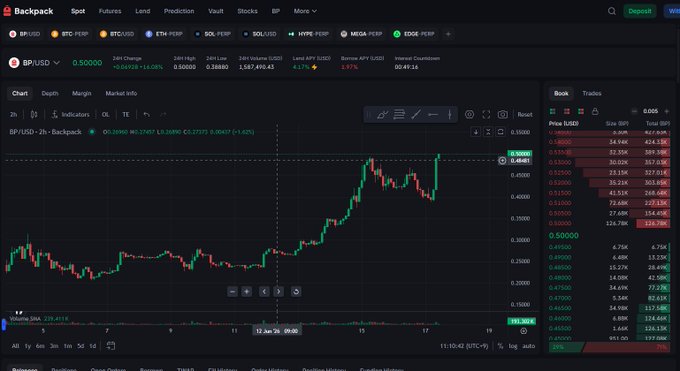The height and width of the screenshot is (371, 680).
Task: Open the Stocks navigation item
Action: click(248, 11)
